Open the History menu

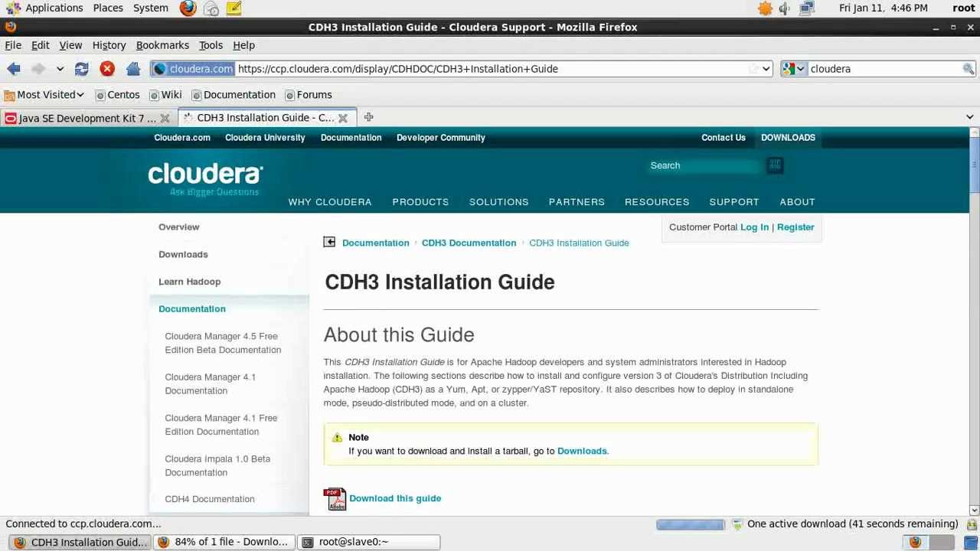[x=109, y=45]
